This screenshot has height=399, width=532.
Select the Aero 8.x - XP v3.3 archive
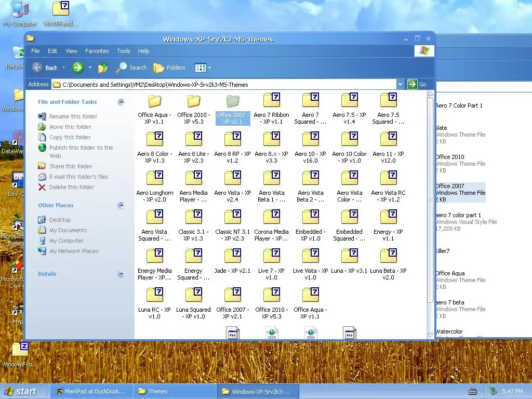tap(271, 148)
